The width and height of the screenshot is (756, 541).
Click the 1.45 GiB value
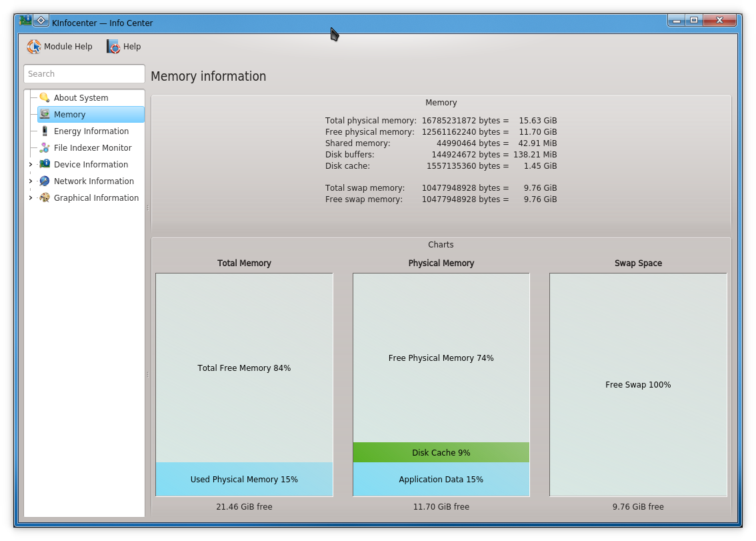(541, 166)
